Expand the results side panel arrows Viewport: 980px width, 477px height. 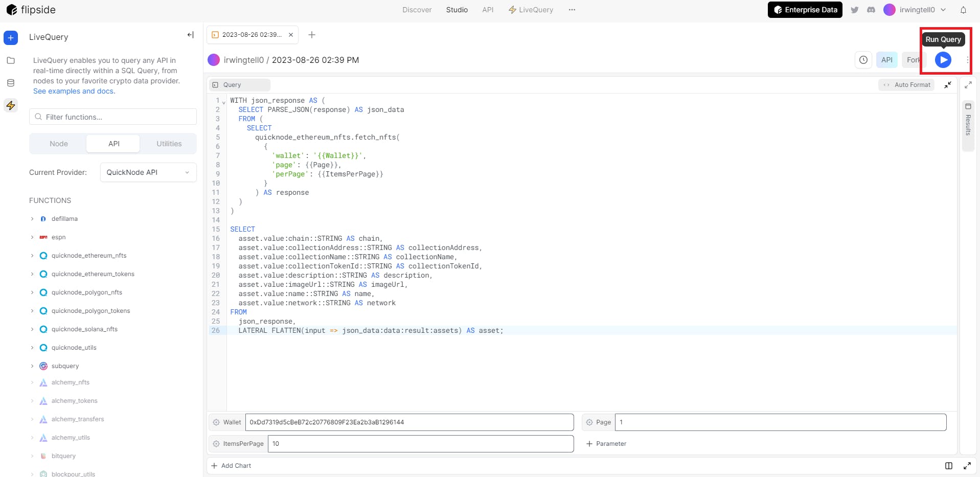pos(968,85)
